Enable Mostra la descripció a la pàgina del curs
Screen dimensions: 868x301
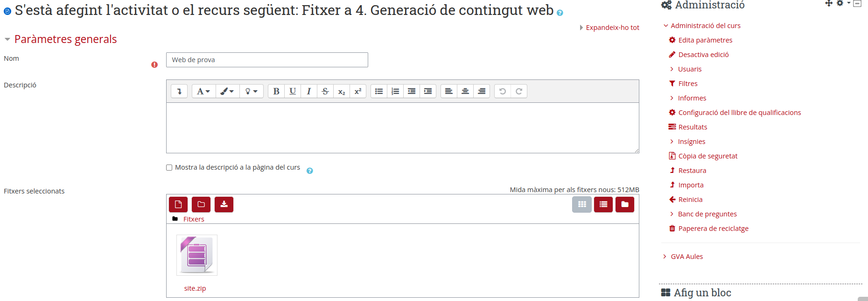[x=169, y=167]
